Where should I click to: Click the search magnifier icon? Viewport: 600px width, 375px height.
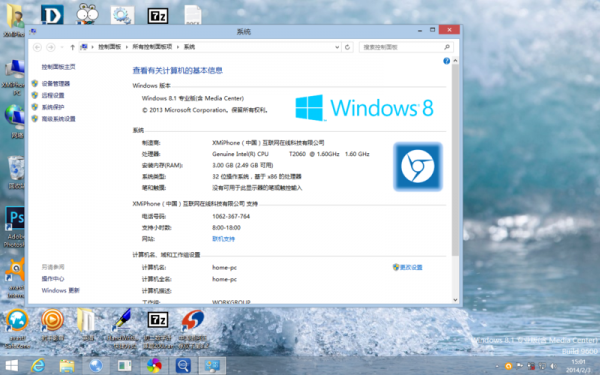(x=447, y=47)
